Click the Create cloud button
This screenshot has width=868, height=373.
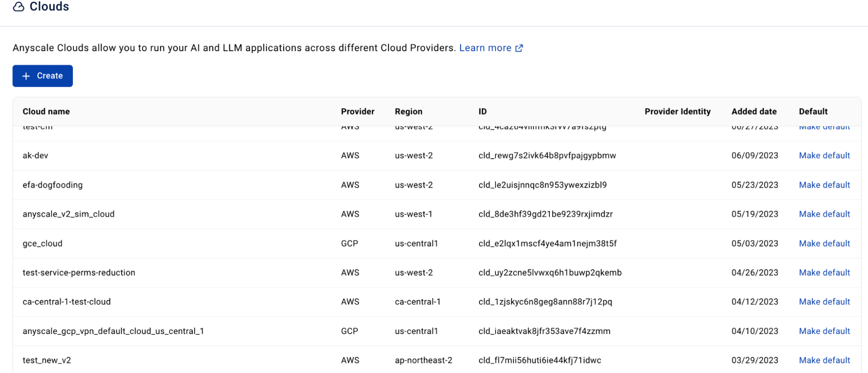tap(43, 76)
